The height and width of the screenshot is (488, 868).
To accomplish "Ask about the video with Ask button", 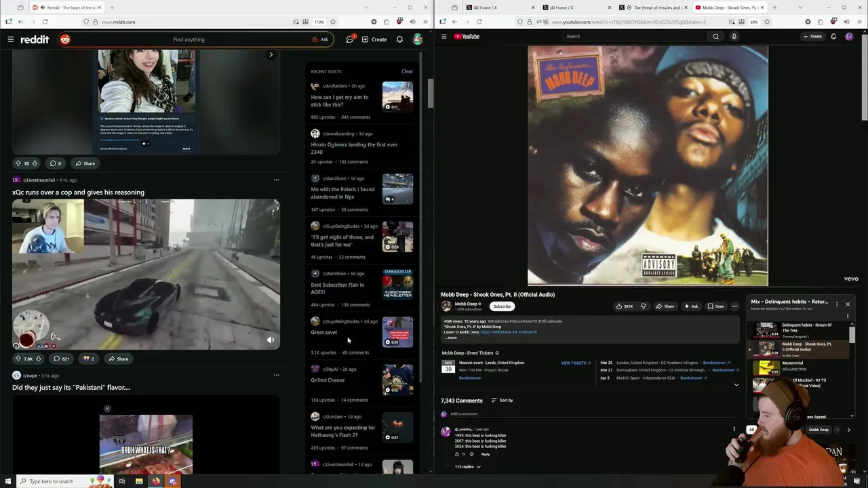I will pos(691,306).
